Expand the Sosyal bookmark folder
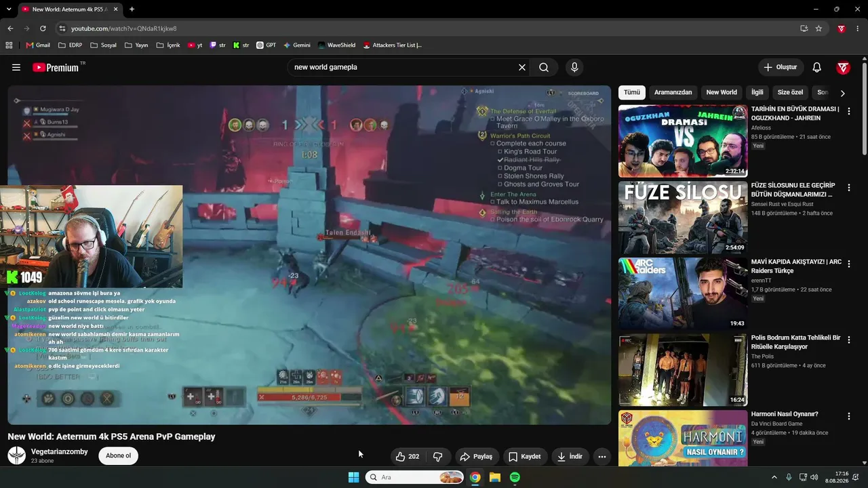The width and height of the screenshot is (868, 488). [x=102, y=45]
